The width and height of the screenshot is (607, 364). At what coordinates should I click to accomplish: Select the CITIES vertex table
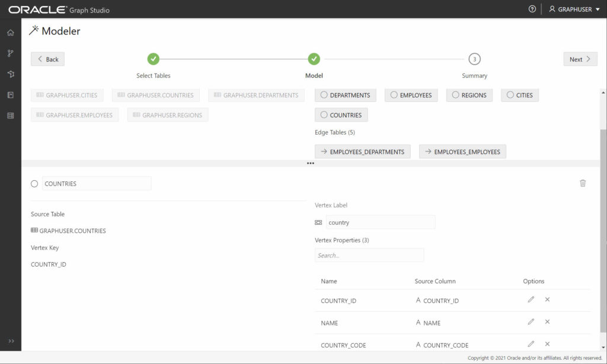[x=519, y=95]
